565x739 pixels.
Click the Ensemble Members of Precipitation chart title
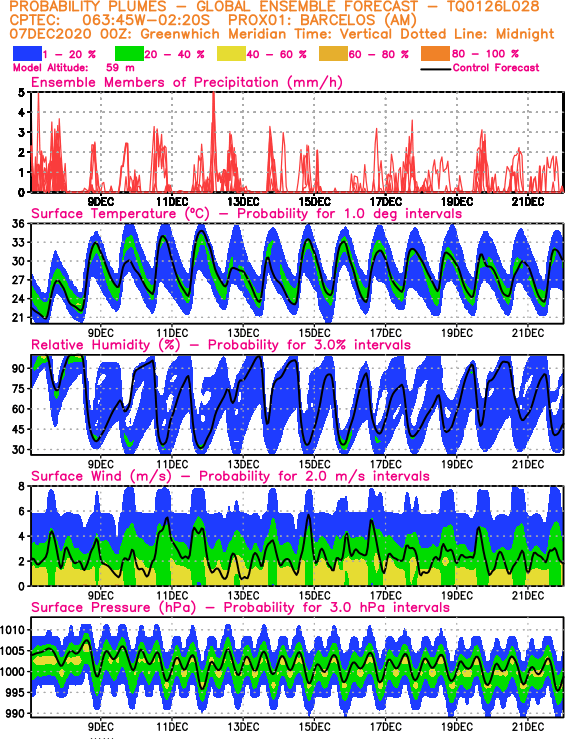pos(187,82)
